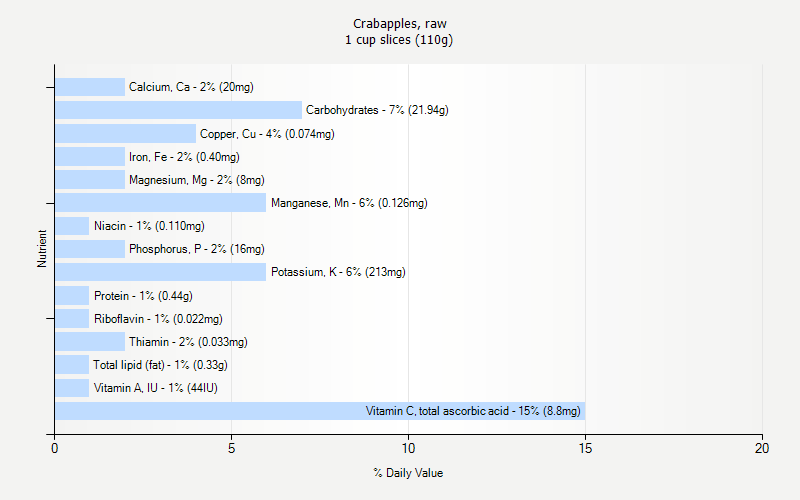The height and width of the screenshot is (500, 800).
Task: Select the Thiamin 2% (0.033mg) label
Action: pos(188,342)
